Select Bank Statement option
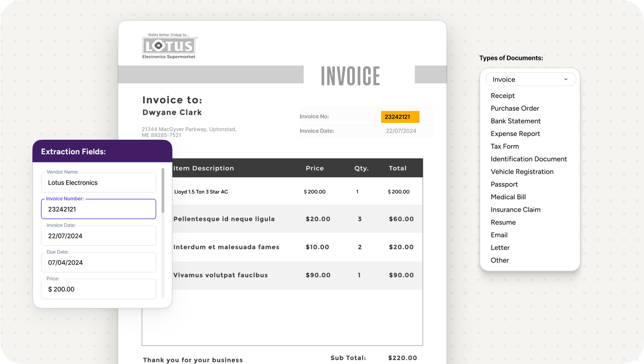644x364 pixels. pos(516,121)
